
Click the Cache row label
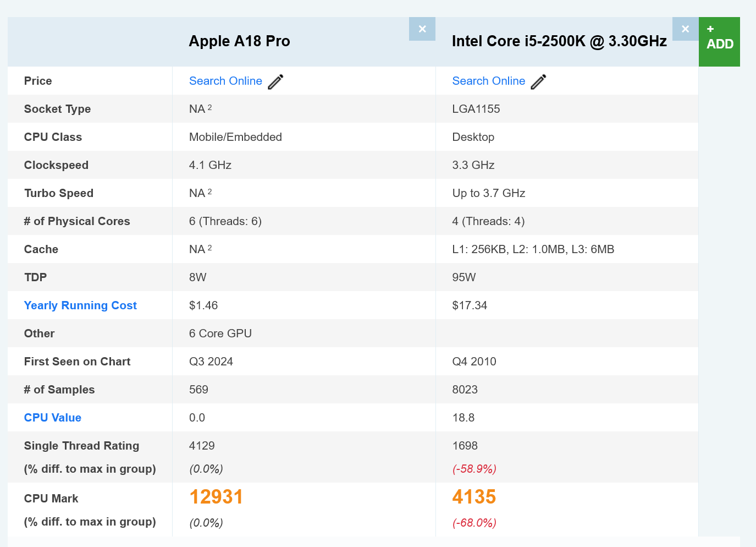point(41,249)
